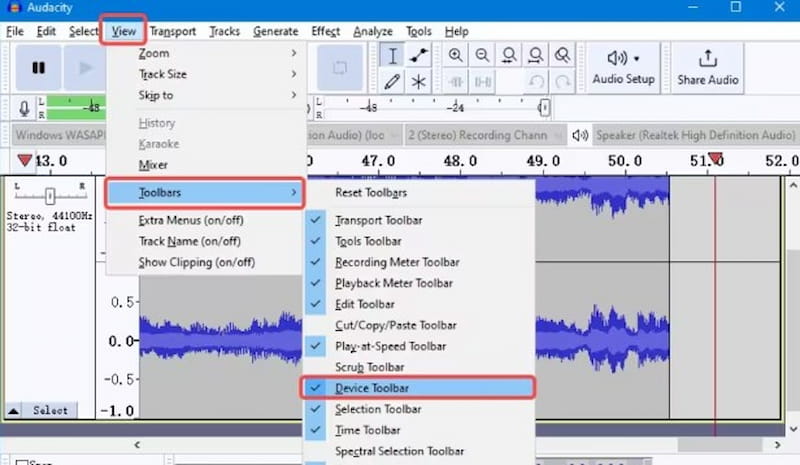
Task: Expand the Track Size submenu
Action: 206,74
